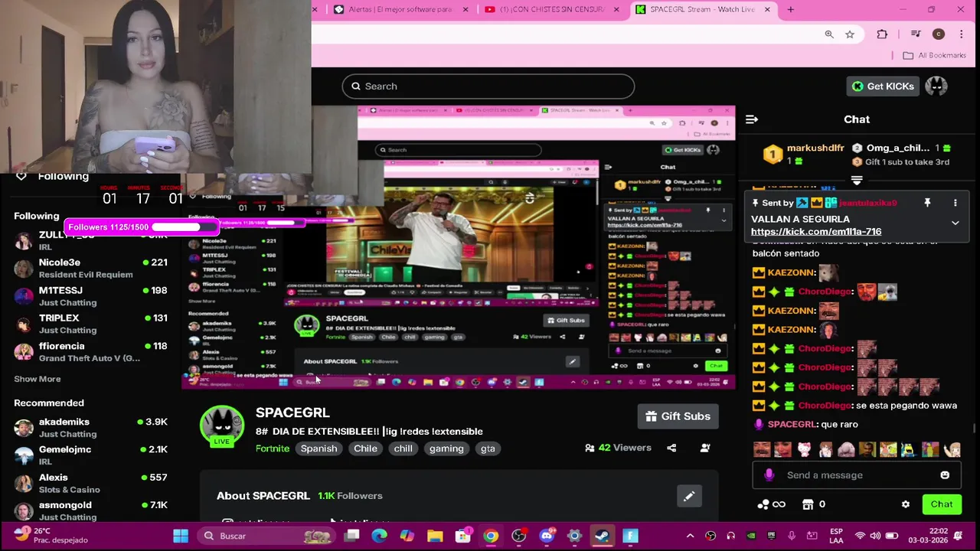Open Nicole3e's channel in Following

click(92, 268)
